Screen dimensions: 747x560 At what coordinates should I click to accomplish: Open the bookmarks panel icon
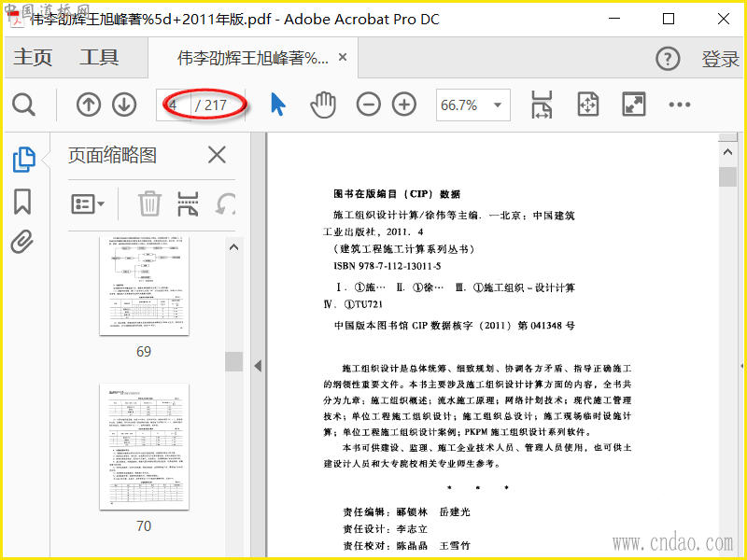click(x=22, y=202)
